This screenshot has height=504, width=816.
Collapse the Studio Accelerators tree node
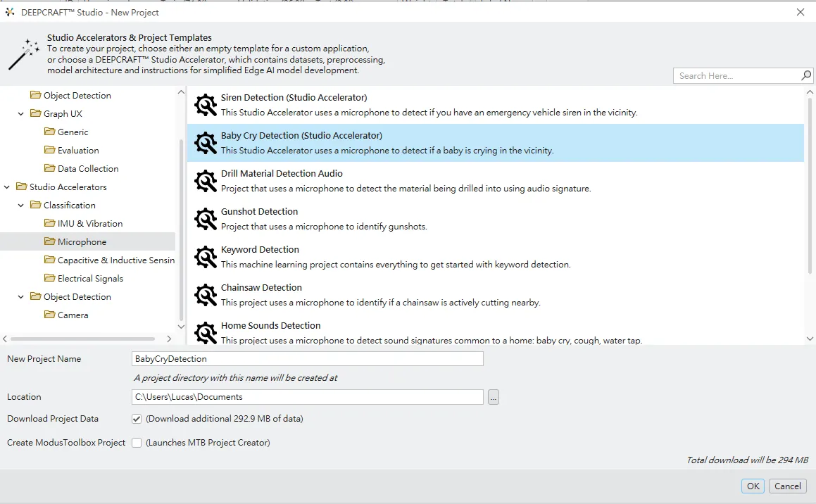point(7,187)
